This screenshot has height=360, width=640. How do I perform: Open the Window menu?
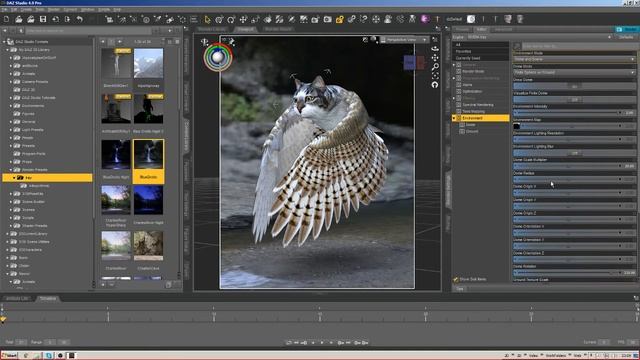tap(87, 9)
